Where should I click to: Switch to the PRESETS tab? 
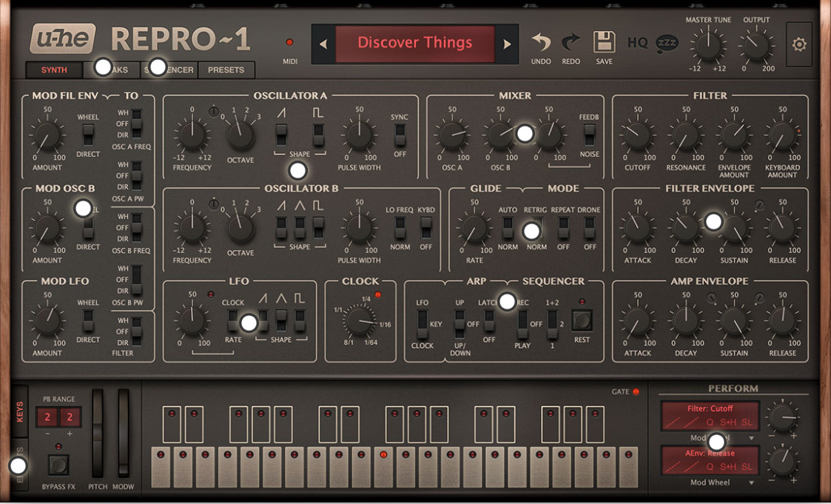click(226, 70)
